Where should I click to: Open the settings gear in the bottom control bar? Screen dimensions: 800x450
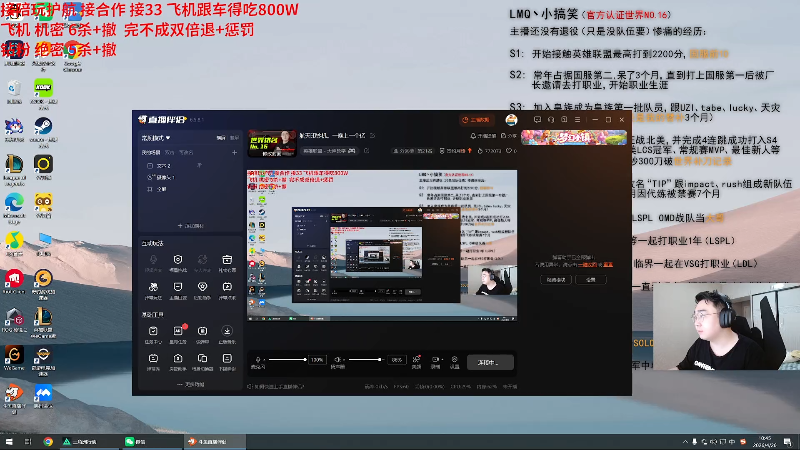tap(455, 360)
